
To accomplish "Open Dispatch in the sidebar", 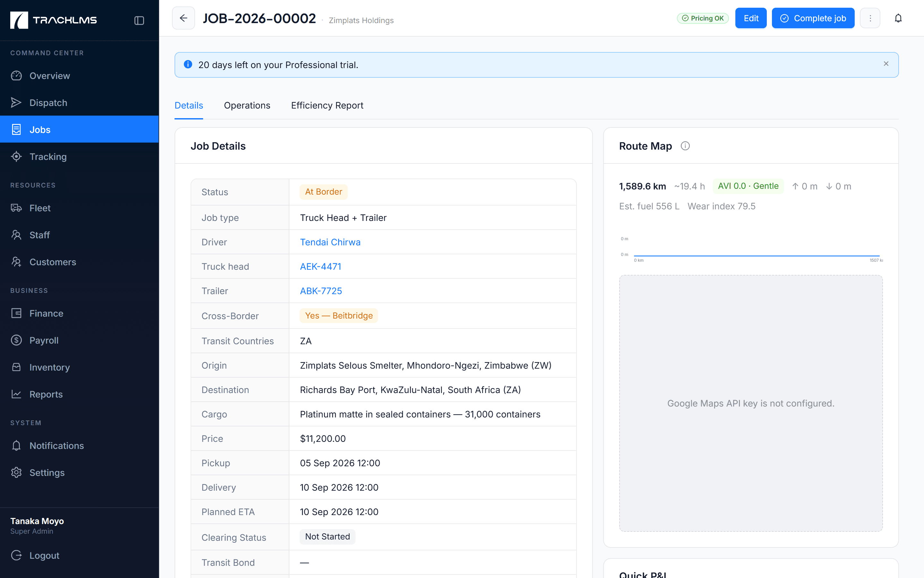I will [x=80, y=102].
